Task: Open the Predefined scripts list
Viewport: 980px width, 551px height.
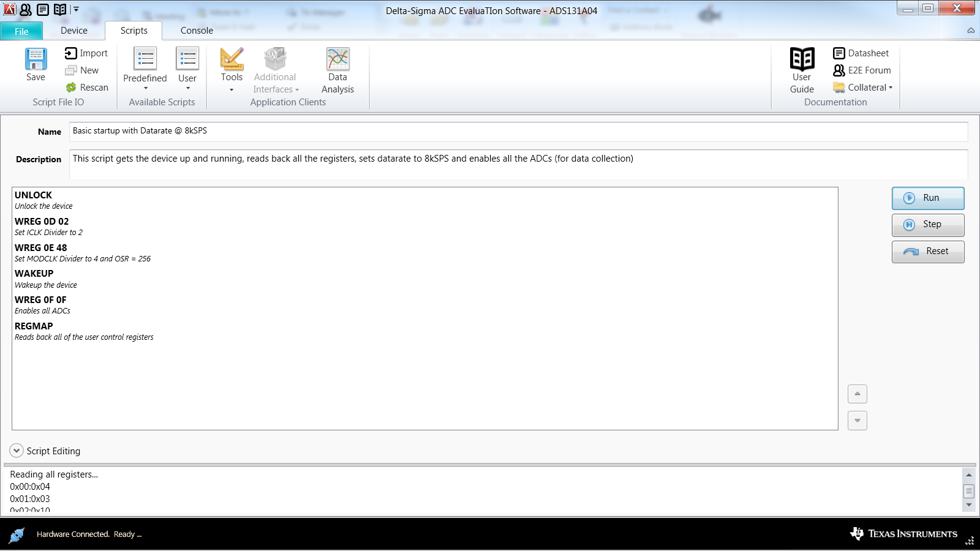Action: coord(145,69)
